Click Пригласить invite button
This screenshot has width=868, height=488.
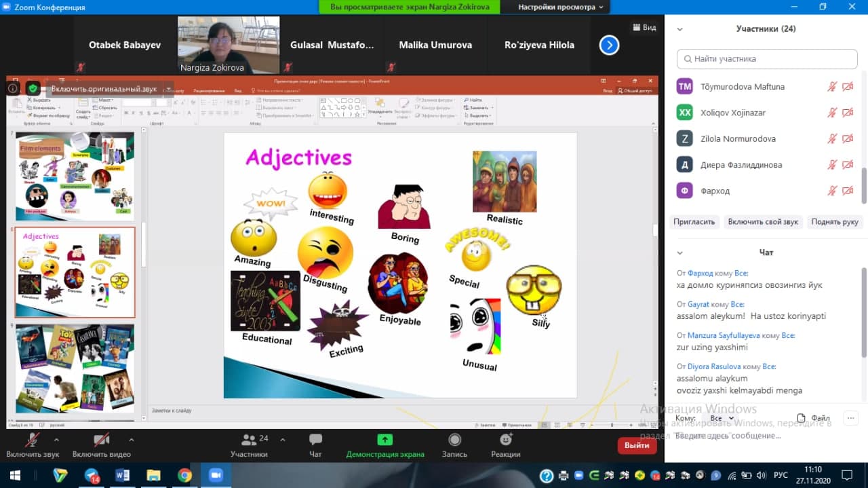pyautogui.click(x=694, y=222)
